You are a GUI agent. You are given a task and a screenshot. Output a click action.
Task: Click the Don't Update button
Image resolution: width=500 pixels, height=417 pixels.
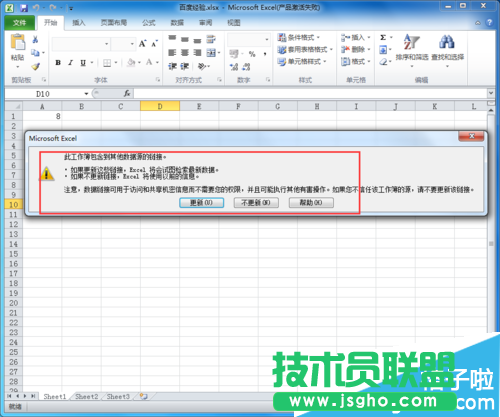pyautogui.click(x=256, y=203)
